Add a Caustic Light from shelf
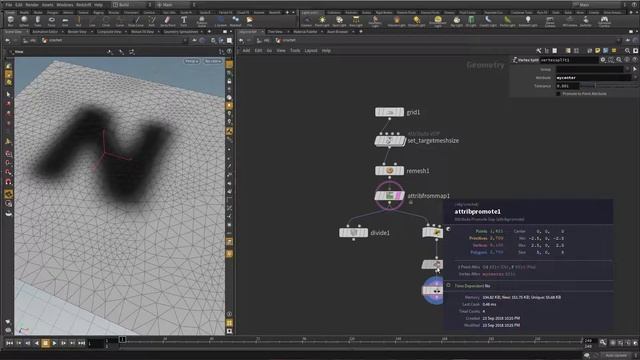This screenshot has width=640, height=360. click(x=488, y=20)
